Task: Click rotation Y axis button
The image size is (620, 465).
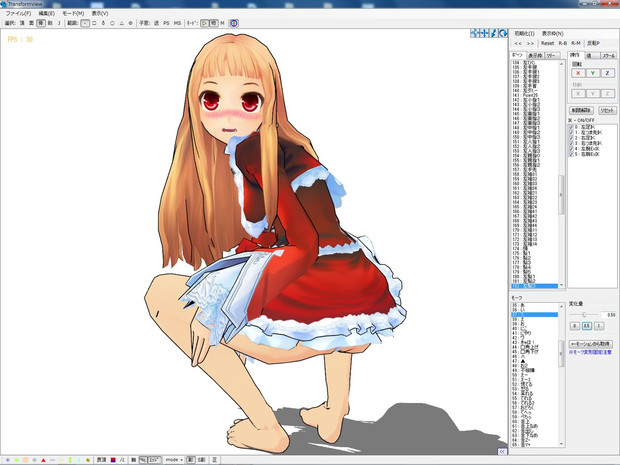Action: click(x=593, y=73)
